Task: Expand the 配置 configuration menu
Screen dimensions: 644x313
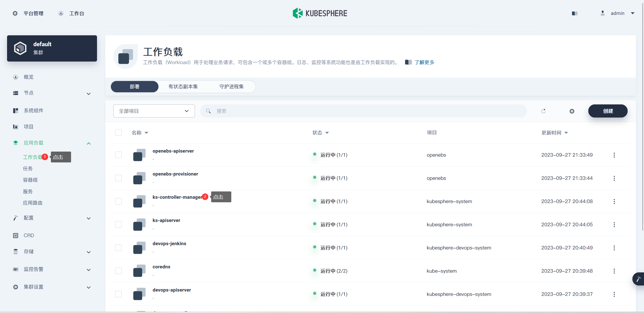Action: (89, 218)
